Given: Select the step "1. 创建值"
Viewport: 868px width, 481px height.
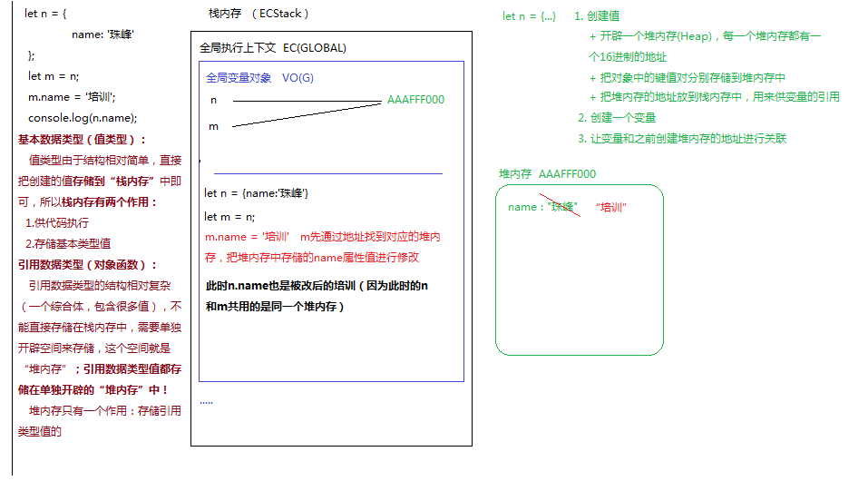Looking at the screenshot, I should click(597, 16).
